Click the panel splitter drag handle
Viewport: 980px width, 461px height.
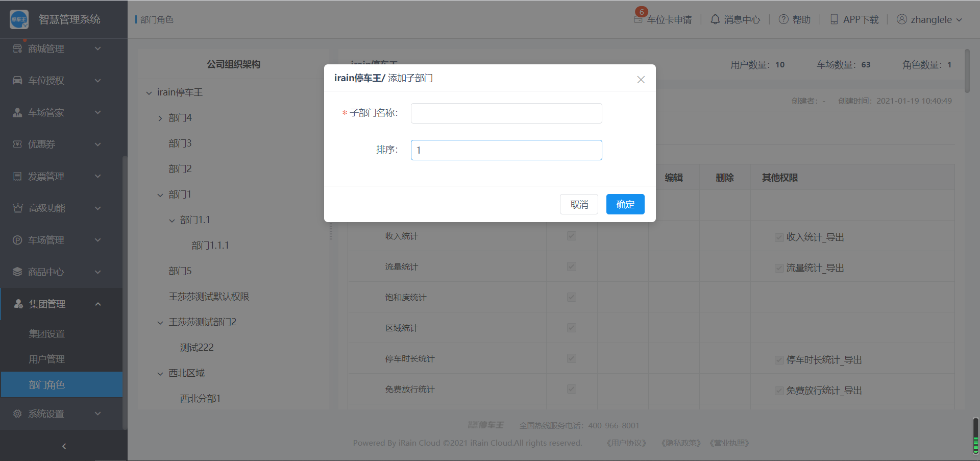click(x=331, y=232)
